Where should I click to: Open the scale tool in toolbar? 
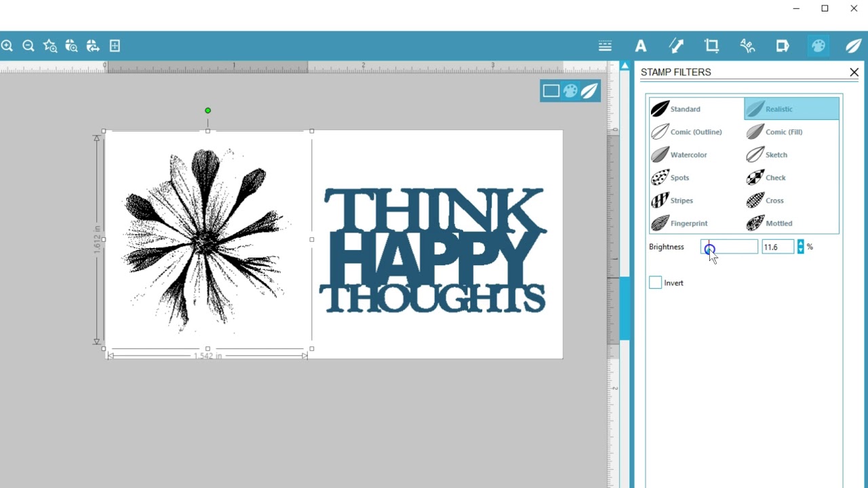point(676,46)
